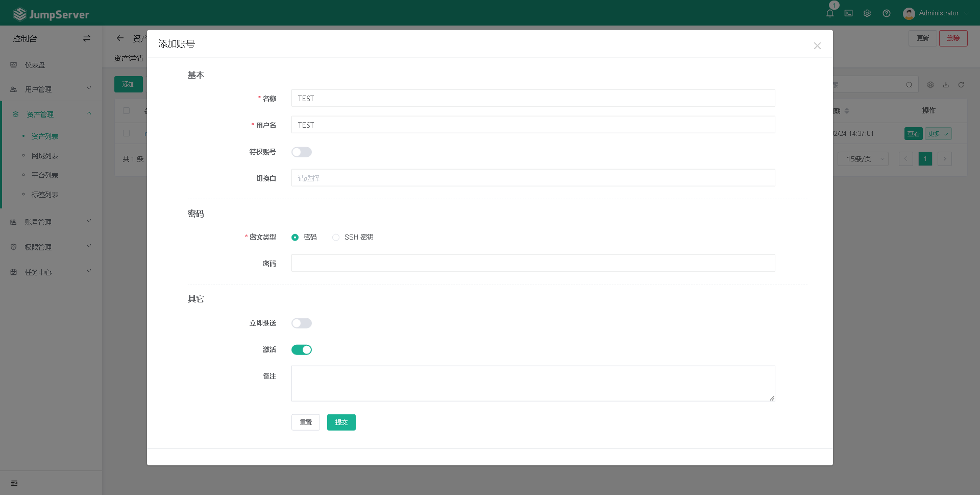Open 平台列表 in sidebar
Screen dimensions: 980x495
45,175
